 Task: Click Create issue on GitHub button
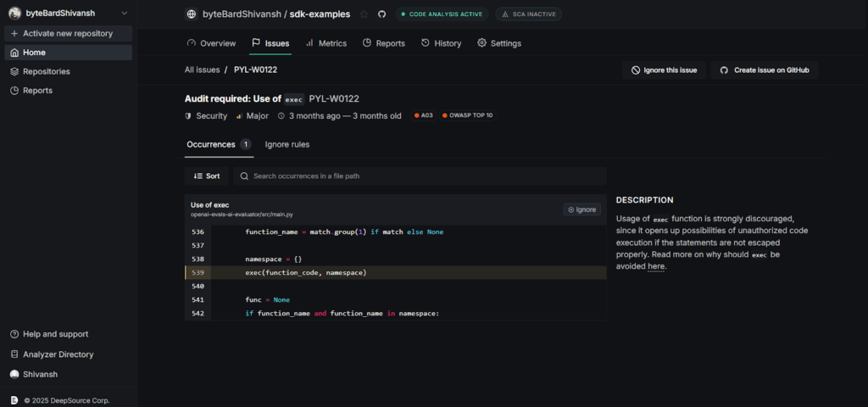765,70
